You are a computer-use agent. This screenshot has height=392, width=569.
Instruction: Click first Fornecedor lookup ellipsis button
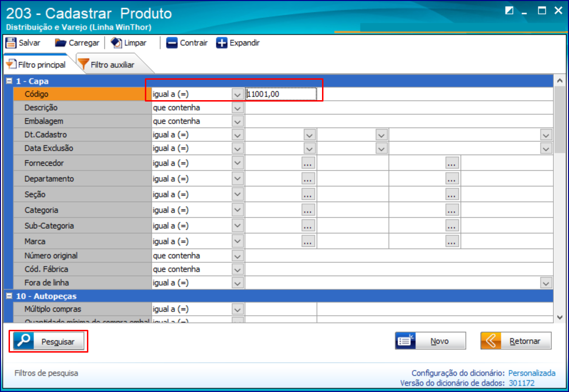[308, 163]
